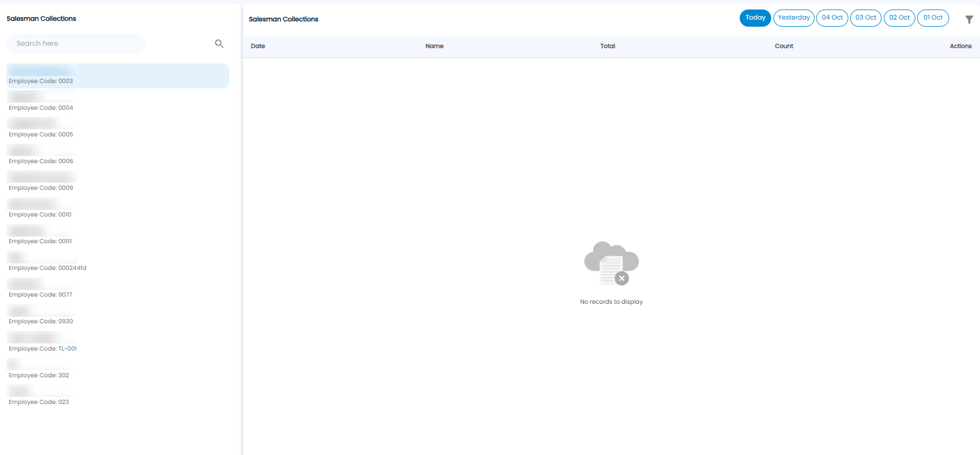Open salesman with Employee Code 0006

click(x=117, y=155)
